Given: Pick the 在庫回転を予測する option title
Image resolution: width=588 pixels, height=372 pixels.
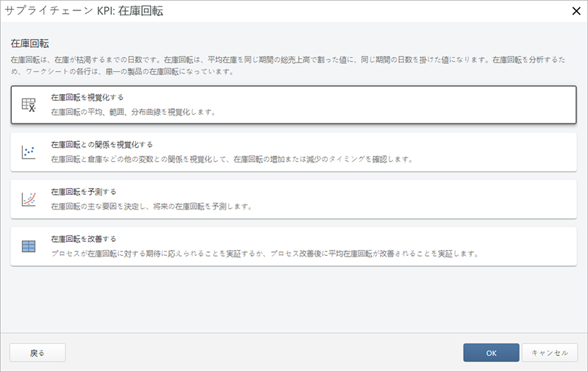Looking at the screenshot, I should 83,191.
